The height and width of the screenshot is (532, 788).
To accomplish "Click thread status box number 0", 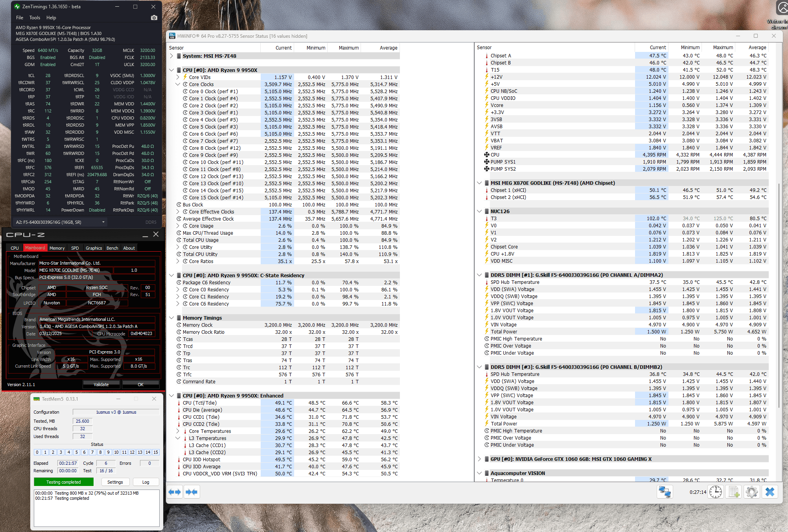I will [x=37, y=452].
